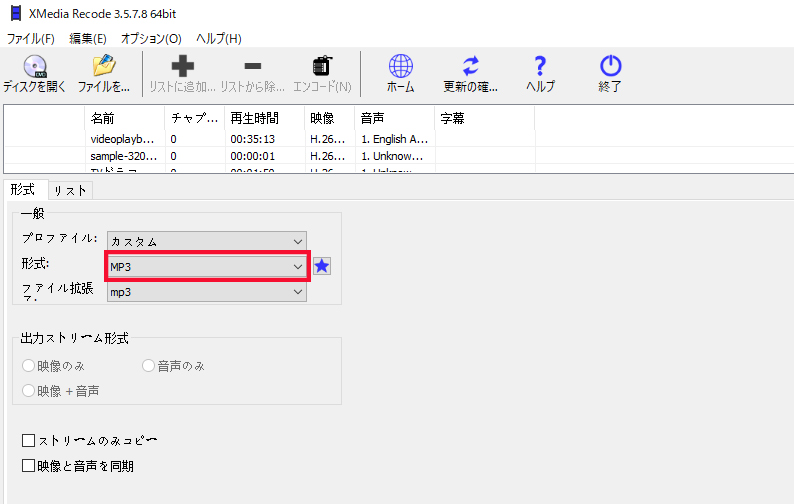This screenshot has width=794, height=504.
Task: Open the ヘルプ question mark icon
Action: [540, 66]
